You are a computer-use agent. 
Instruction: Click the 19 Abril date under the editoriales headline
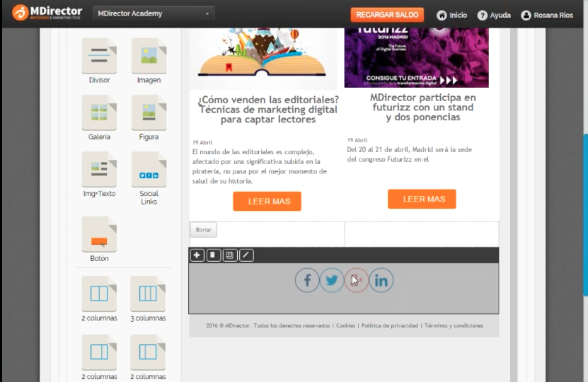(202, 142)
